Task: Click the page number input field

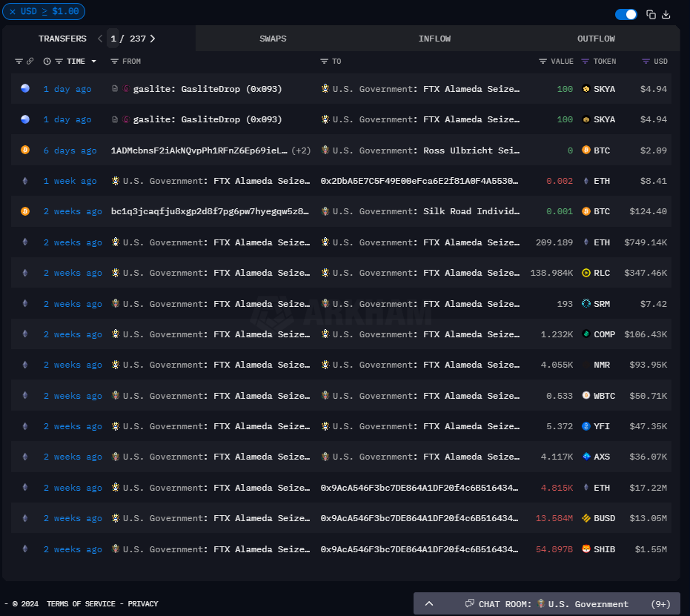Action: point(113,39)
